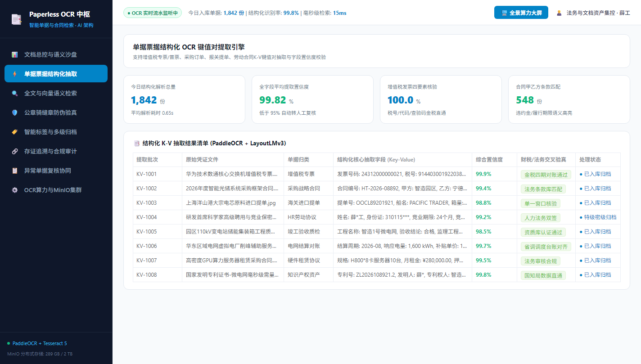
Task: Click the tag icon beside 智能标签与多级归档
Action: pyautogui.click(x=15, y=132)
